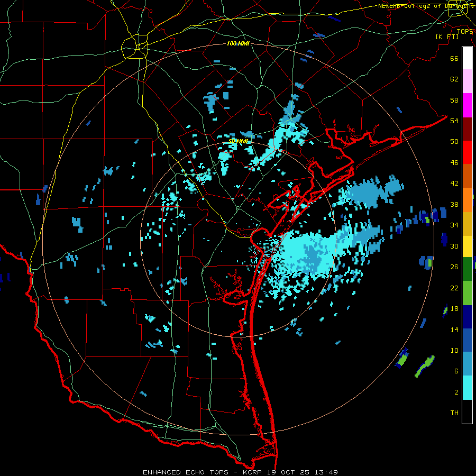Click the '18' legend value

(x=454, y=309)
